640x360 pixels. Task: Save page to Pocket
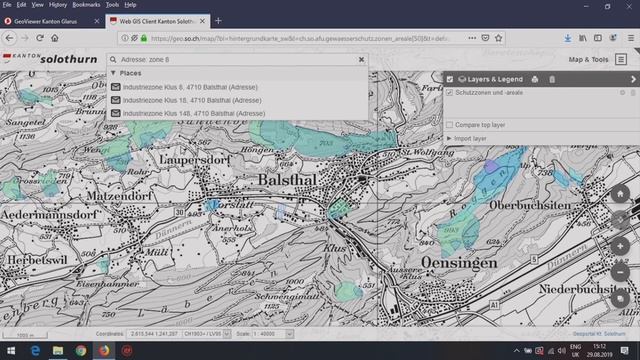pos(485,38)
